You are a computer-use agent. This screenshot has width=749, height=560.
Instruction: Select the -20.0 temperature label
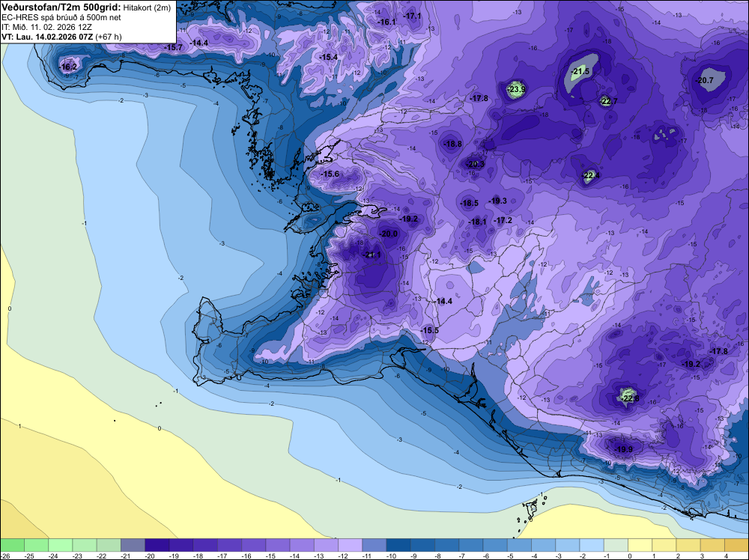388,234
